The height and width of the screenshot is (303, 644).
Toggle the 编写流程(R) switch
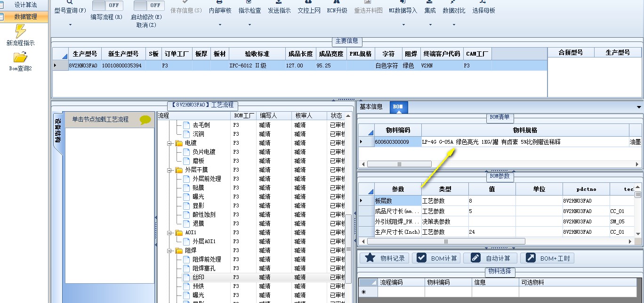pos(108,6)
